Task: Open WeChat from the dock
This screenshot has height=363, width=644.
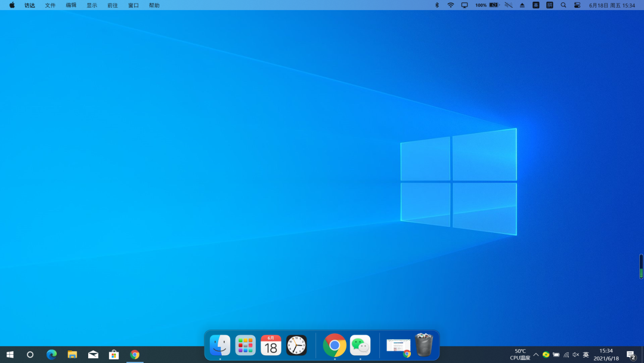Action: click(360, 345)
